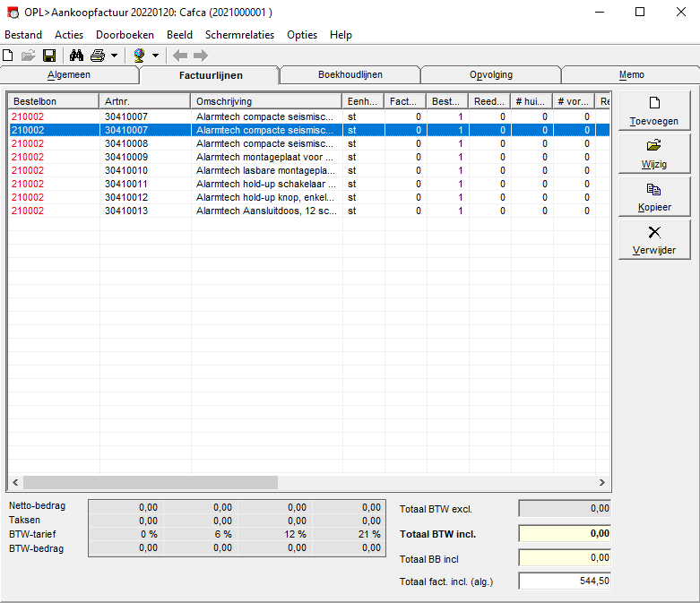
Task: Switch to the Algemeen tab
Action: click(x=69, y=75)
